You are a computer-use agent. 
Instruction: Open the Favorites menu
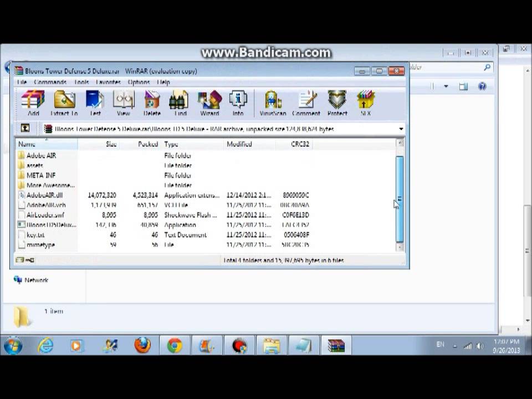pos(108,82)
